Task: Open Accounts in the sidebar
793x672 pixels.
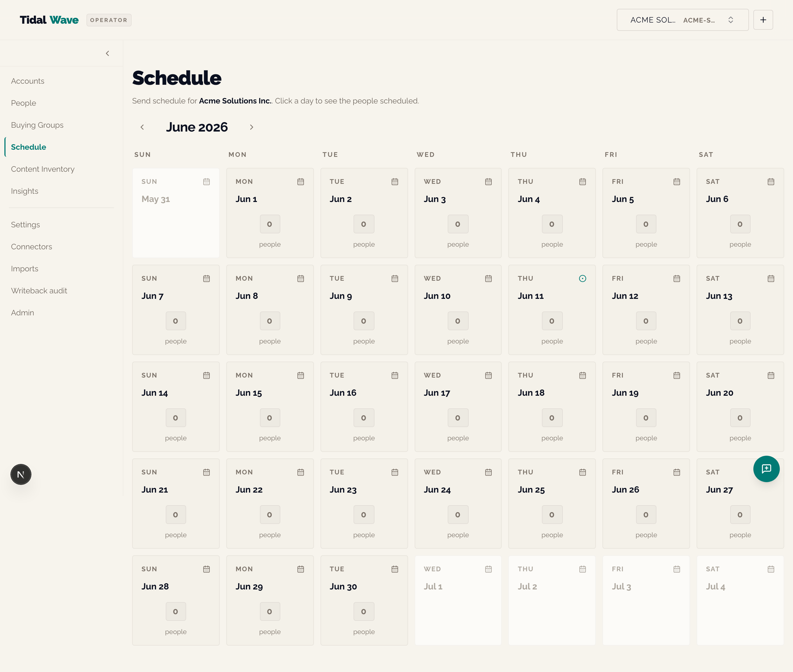Action: [28, 81]
